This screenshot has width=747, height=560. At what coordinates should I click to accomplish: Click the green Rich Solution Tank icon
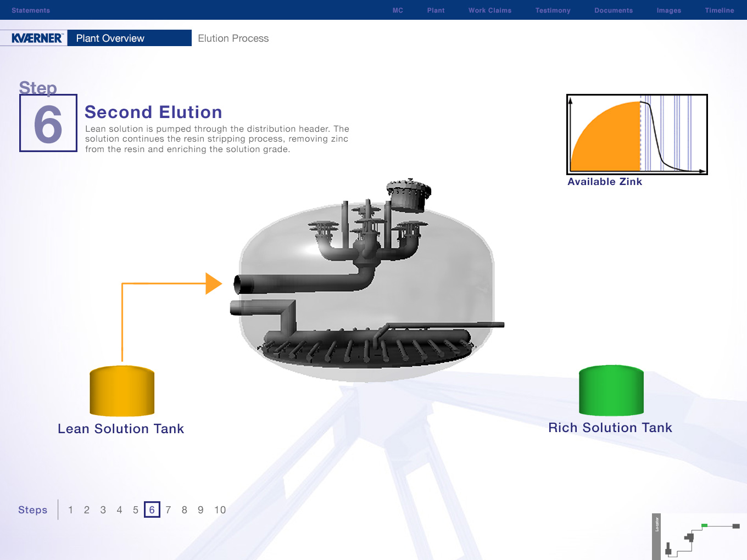point(611,390)
